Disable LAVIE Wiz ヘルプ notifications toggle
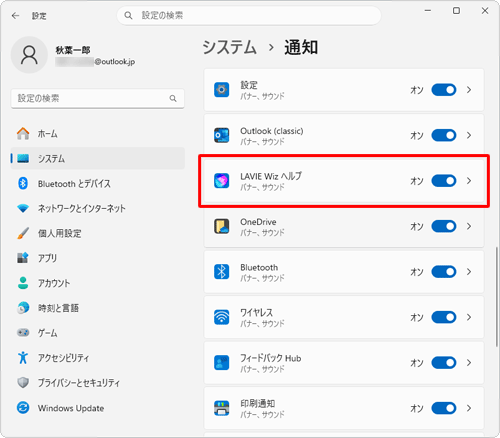This screenshot has width=500, height=438. click(444, 181)
